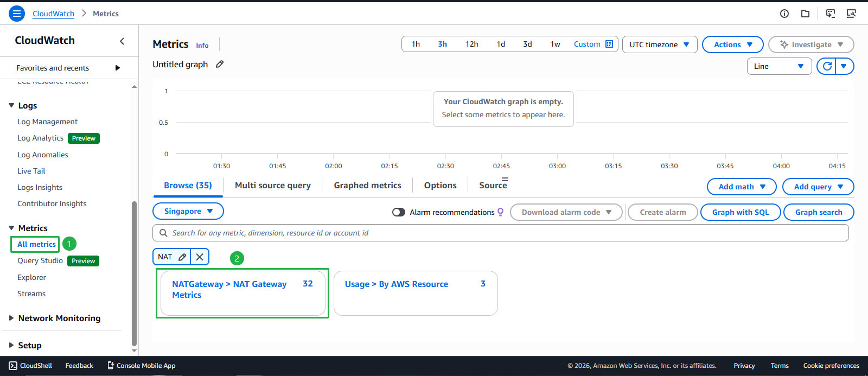
Task: Open the Actions dropdown
Action: pyautogui.click(x=733, y=44)
